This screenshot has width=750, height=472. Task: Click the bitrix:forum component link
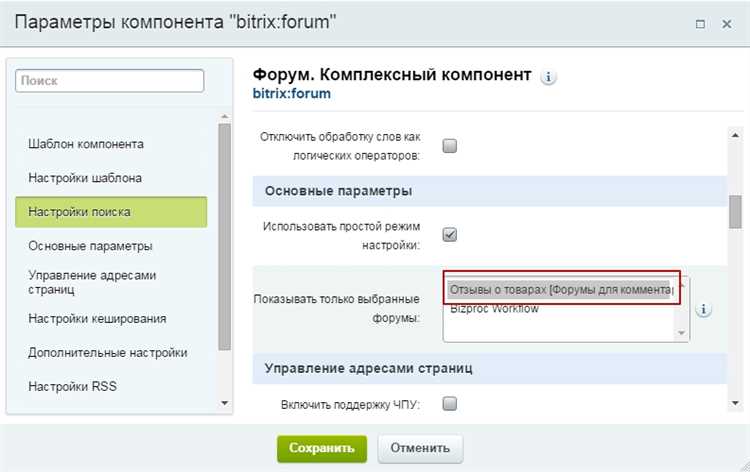point(292,93)
